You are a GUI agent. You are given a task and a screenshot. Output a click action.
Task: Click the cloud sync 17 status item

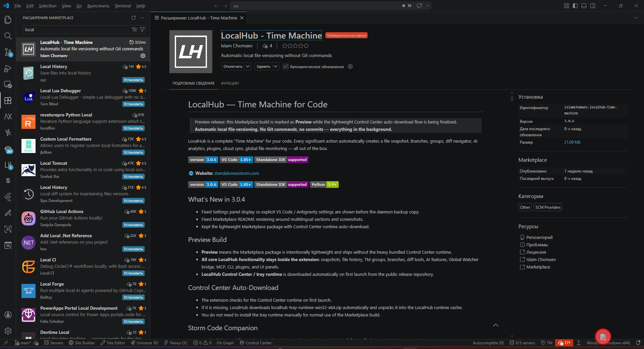(x=564, y=343)
